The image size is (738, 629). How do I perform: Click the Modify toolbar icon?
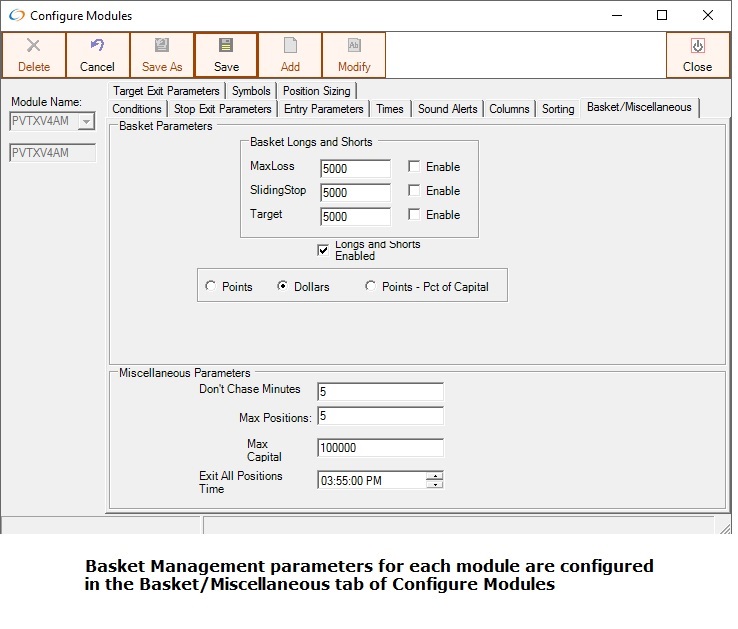pyautogui.click(x=354, y=46)
